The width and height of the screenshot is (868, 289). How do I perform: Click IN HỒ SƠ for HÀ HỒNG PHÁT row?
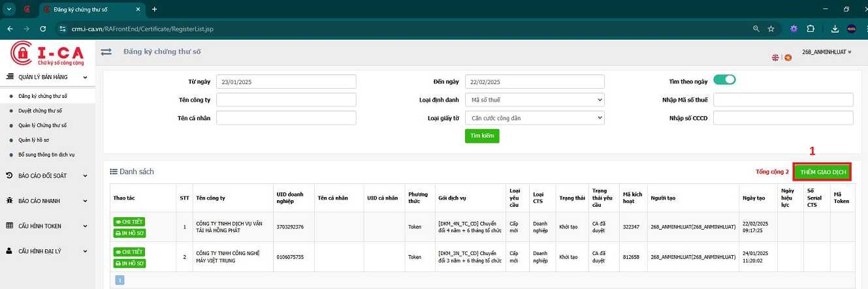(129, 233)
